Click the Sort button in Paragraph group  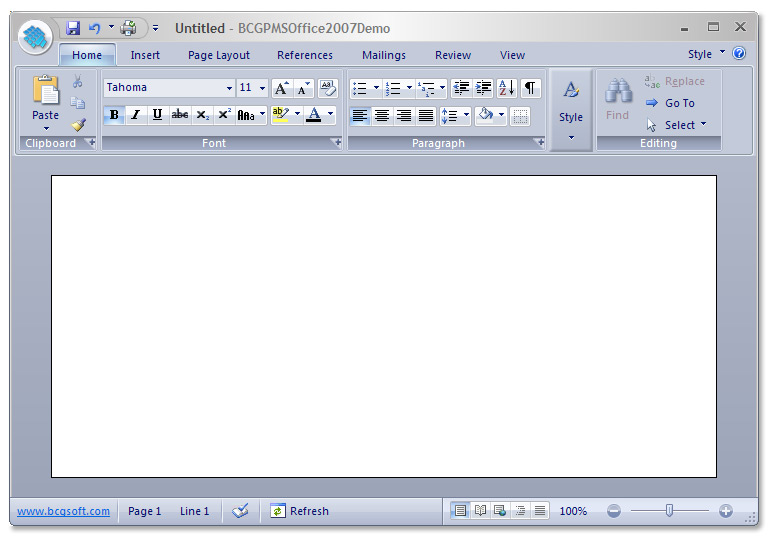coord(506,88)
